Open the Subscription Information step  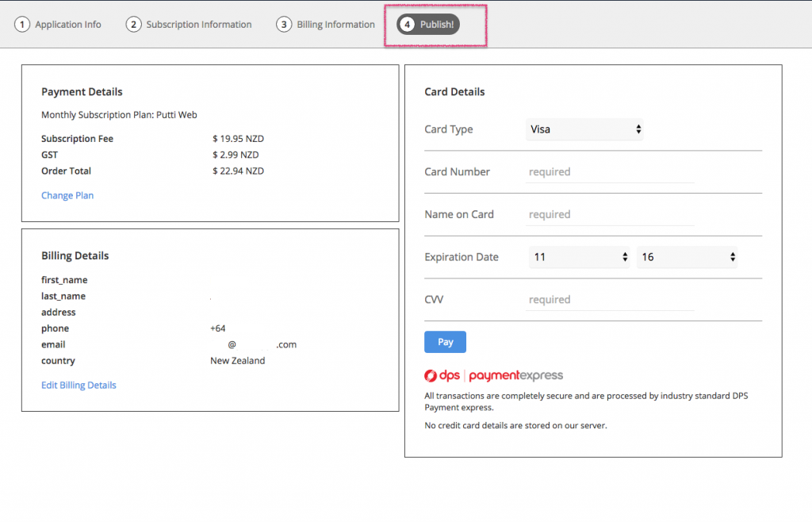[198, 25]
